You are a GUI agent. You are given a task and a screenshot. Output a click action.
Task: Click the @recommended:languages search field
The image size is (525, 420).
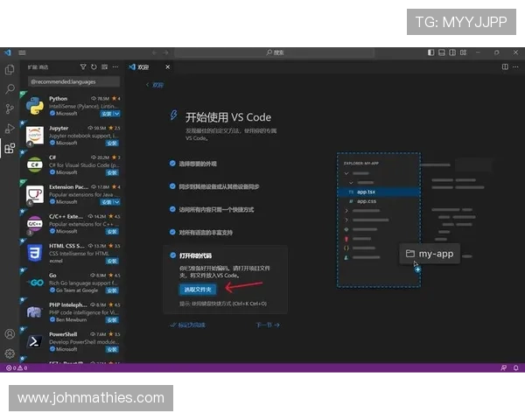[x=74, y=81]
